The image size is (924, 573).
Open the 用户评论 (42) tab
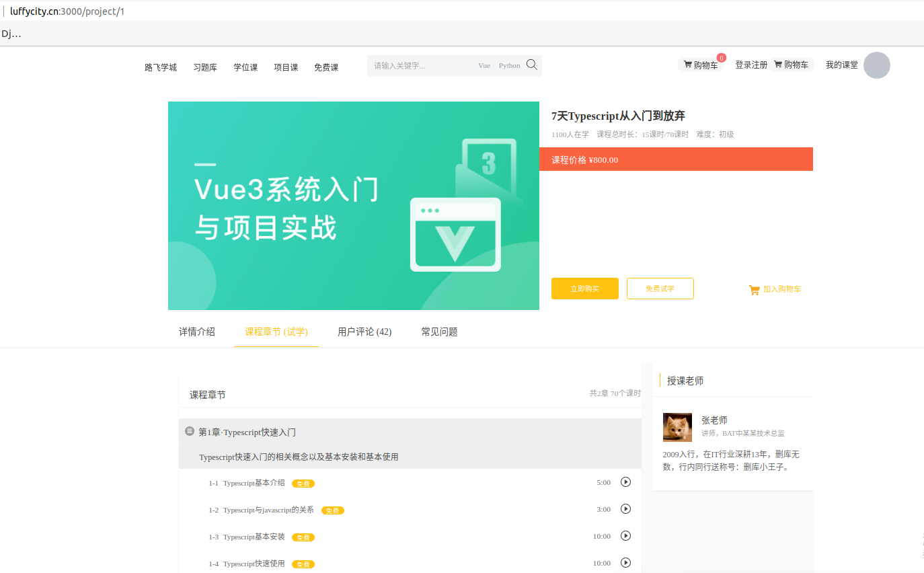[x=364, y=332]
